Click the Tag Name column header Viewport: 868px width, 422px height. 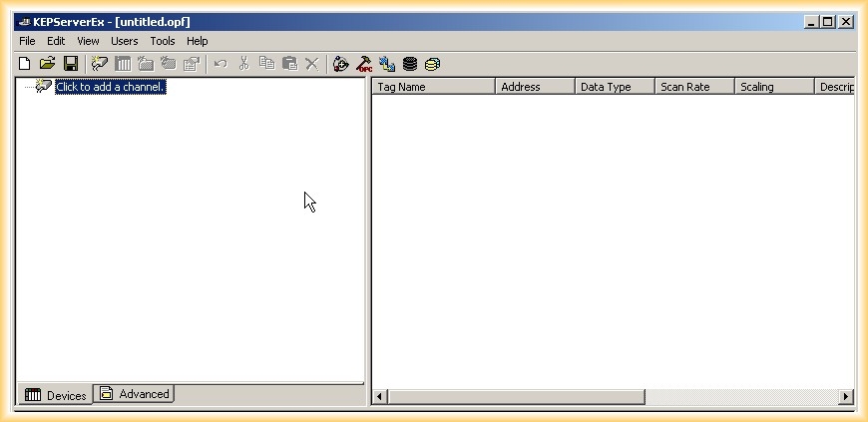coord(433,87)
